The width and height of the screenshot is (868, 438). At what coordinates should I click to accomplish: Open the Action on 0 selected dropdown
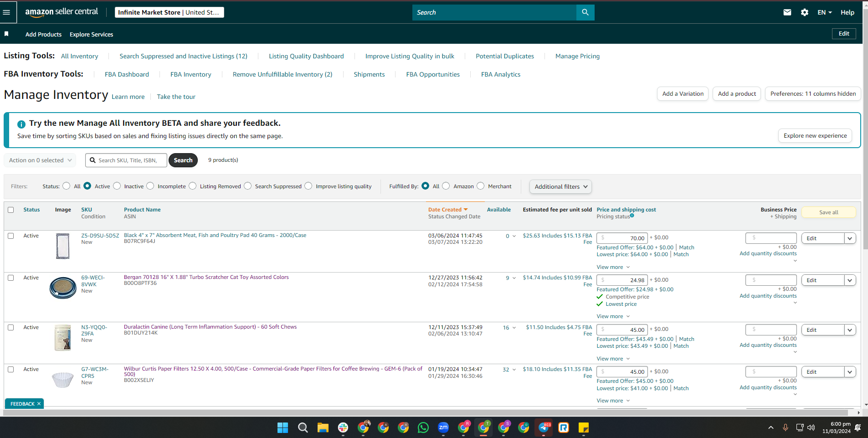point(40,160)
